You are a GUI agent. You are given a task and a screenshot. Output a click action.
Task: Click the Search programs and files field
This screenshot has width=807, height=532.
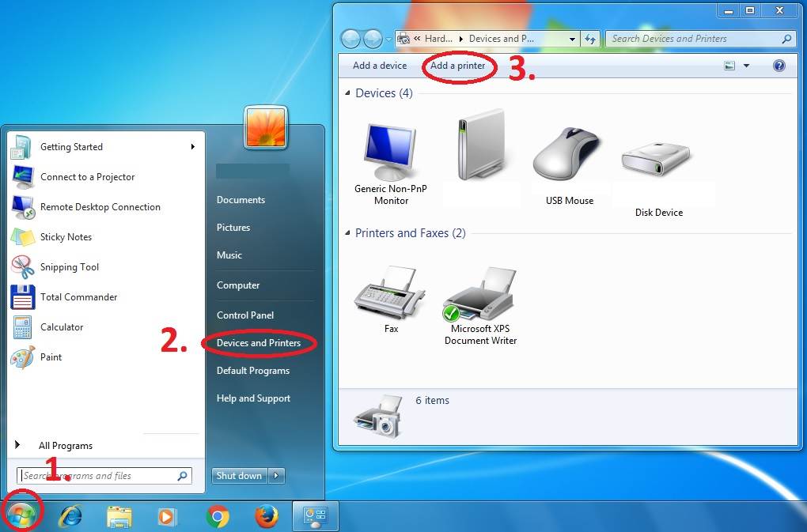tap(104, 476)
